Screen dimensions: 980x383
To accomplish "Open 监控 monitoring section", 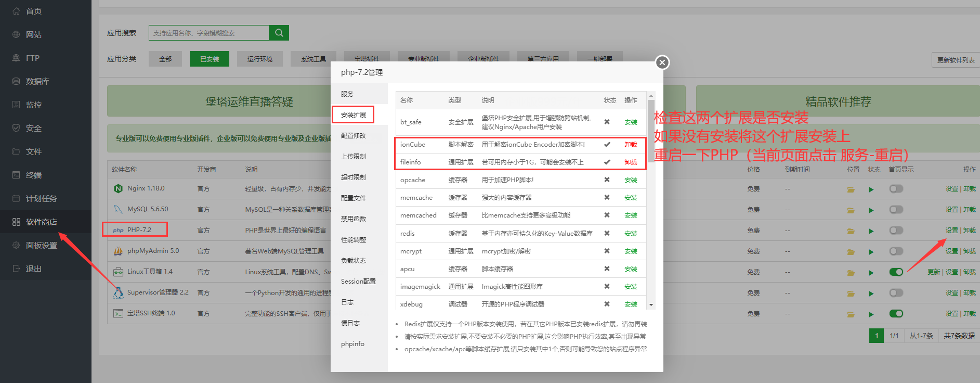I will pyautogui.click(x=34, y=105).
